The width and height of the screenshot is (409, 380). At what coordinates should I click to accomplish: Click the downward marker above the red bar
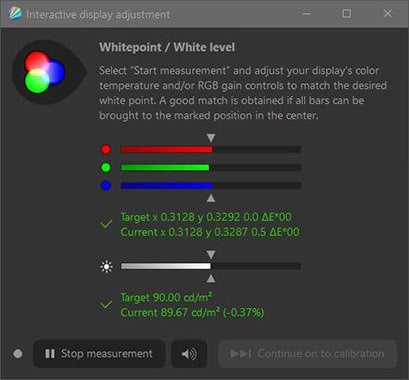(x=211, y=138)
